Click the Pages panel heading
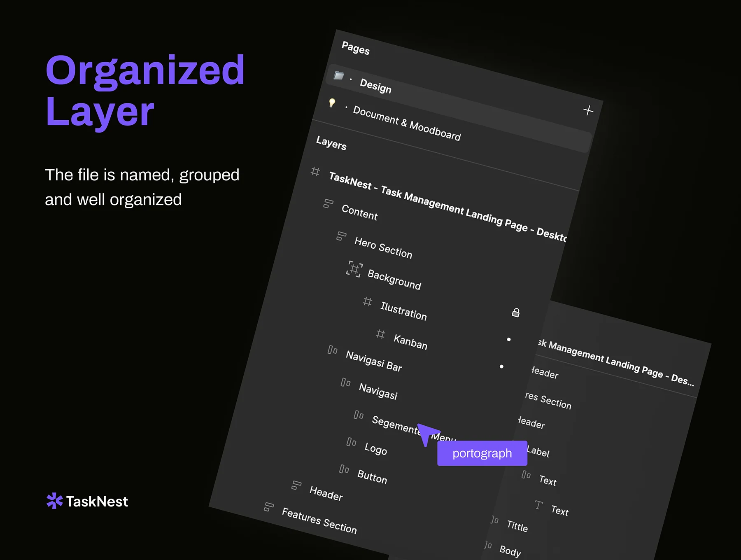 356,48
